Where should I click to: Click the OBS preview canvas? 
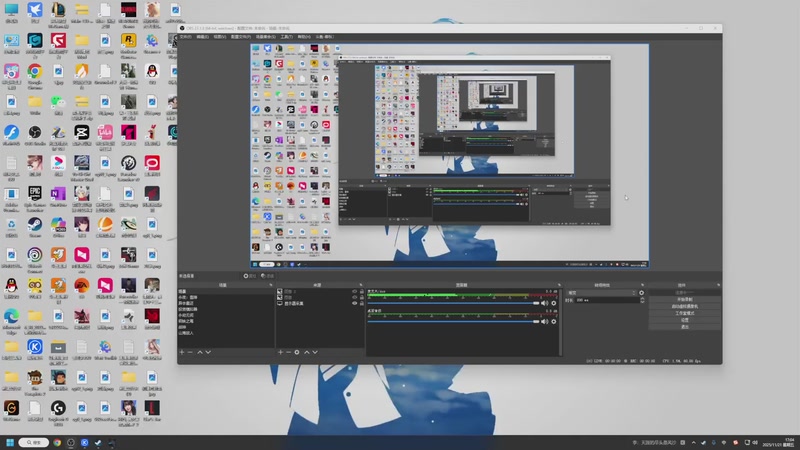point(449,156)
